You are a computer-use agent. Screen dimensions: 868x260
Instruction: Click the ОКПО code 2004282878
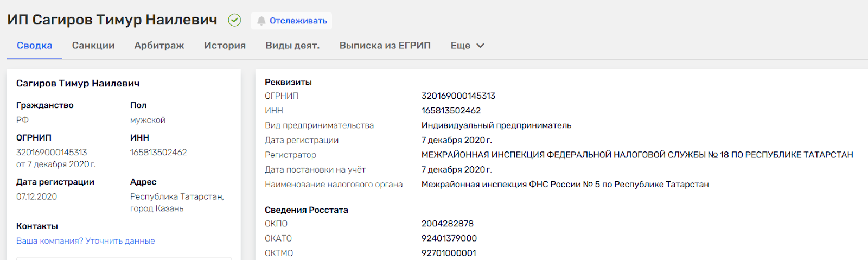click(x=448, y=224)
